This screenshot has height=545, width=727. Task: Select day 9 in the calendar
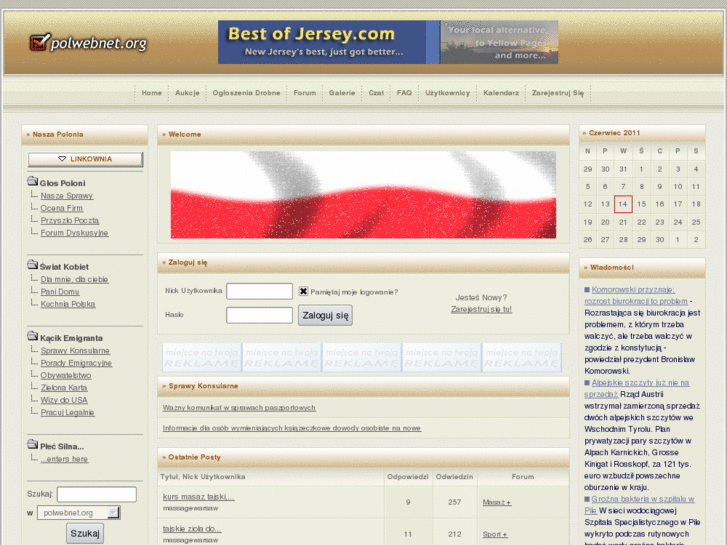tap(659, 186)
